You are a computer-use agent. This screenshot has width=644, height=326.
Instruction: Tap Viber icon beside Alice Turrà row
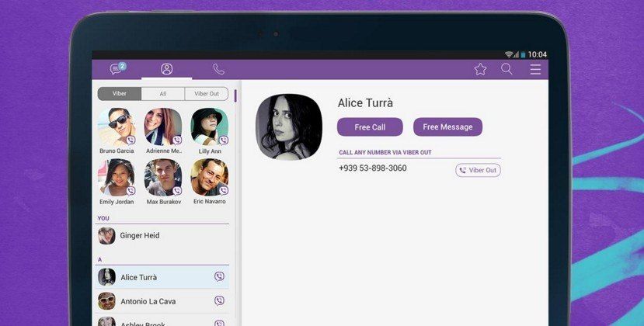tap(219, 277)
